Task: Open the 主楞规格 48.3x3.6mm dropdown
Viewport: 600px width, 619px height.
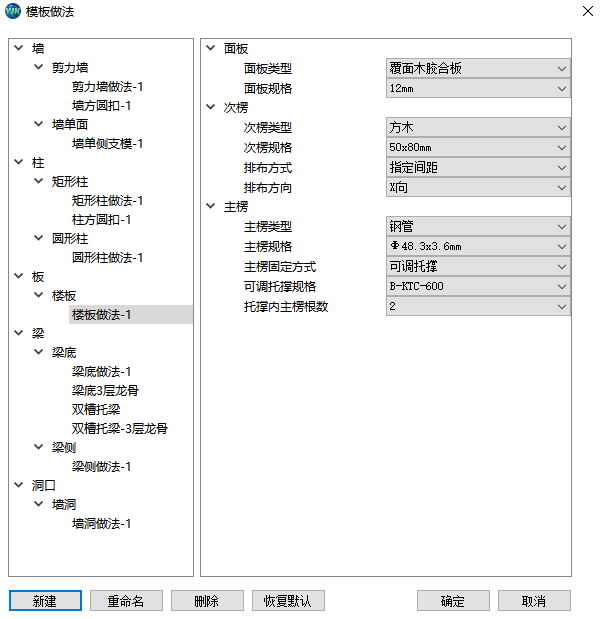Action: coord(478,247)
